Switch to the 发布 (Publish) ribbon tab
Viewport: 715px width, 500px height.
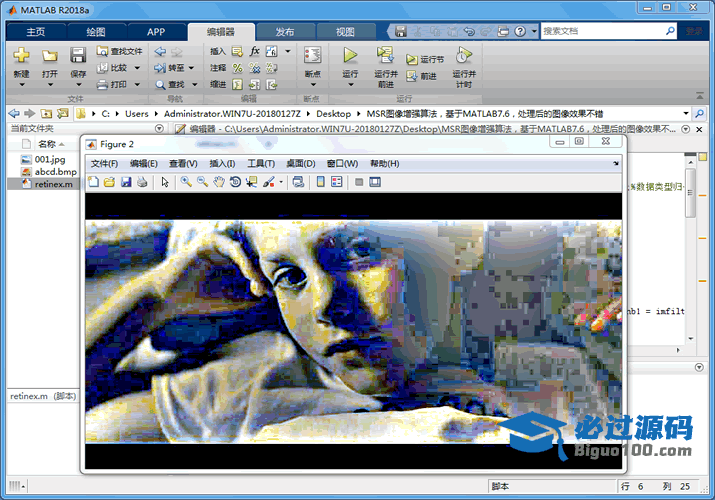pyautogui.click(x=285, y=32)
